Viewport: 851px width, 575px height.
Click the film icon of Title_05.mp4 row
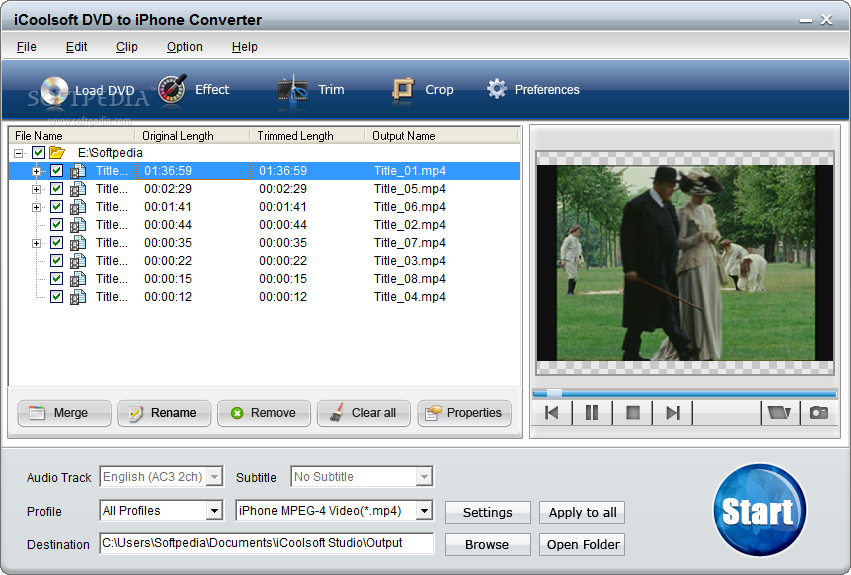[x=78, y=189]
